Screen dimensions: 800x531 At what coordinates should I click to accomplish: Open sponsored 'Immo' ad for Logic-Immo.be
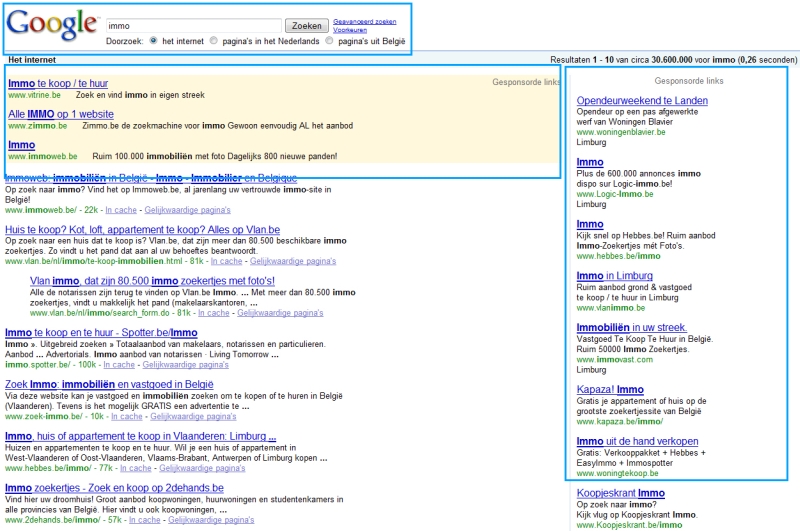coord(590,162)
